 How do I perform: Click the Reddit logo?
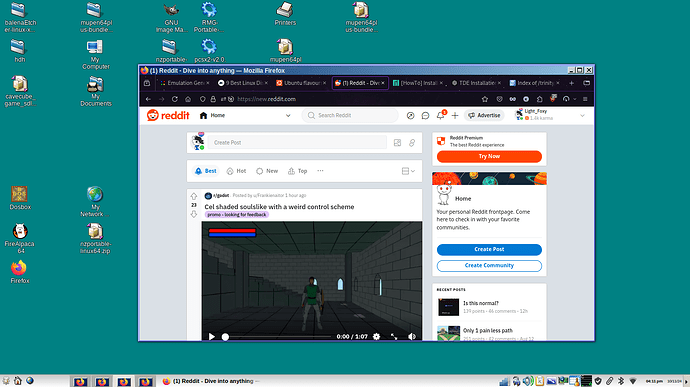(168, 115)
